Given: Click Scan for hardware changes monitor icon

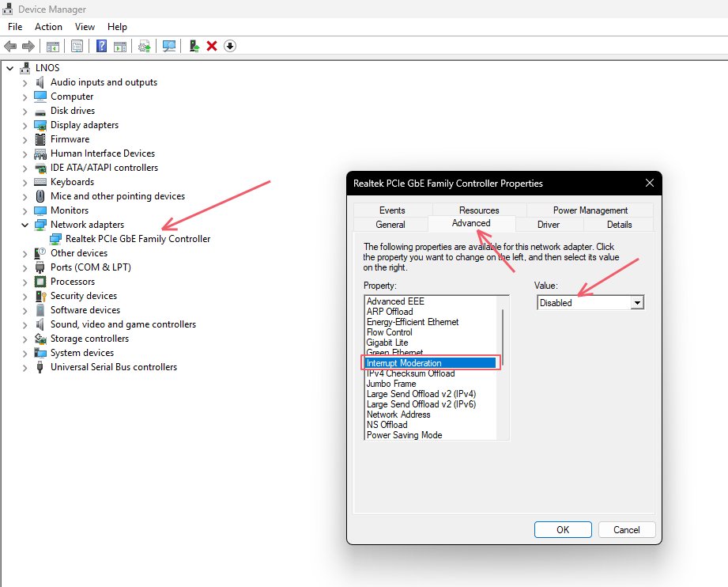Looking at the screenshot, I should coord(169,46).
